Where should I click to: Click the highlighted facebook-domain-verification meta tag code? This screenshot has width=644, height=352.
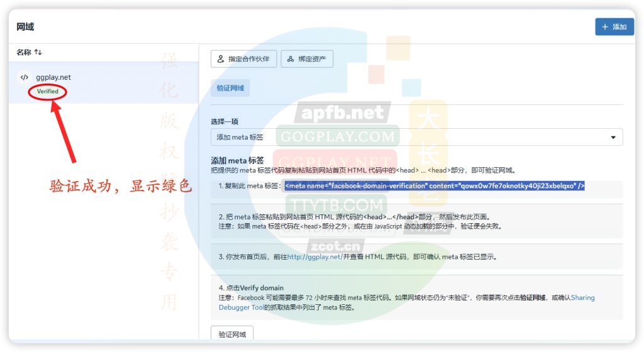pos(435,186)
